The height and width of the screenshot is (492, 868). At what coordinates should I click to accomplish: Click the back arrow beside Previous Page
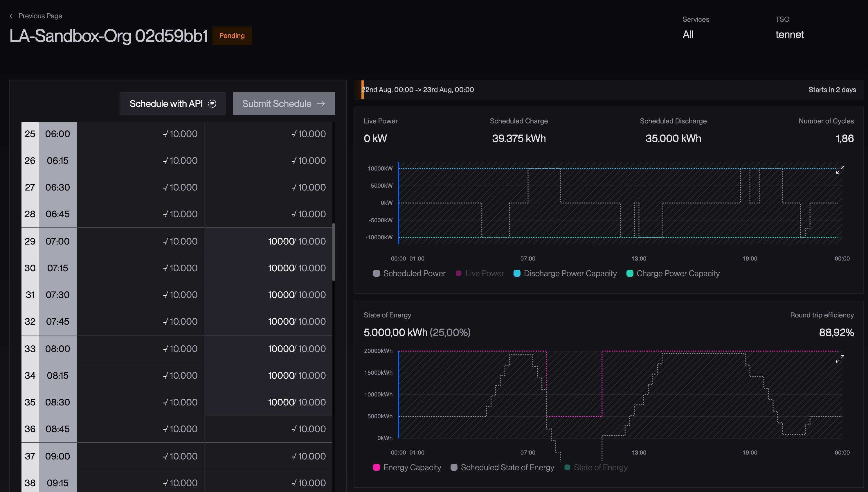(13, 16)
